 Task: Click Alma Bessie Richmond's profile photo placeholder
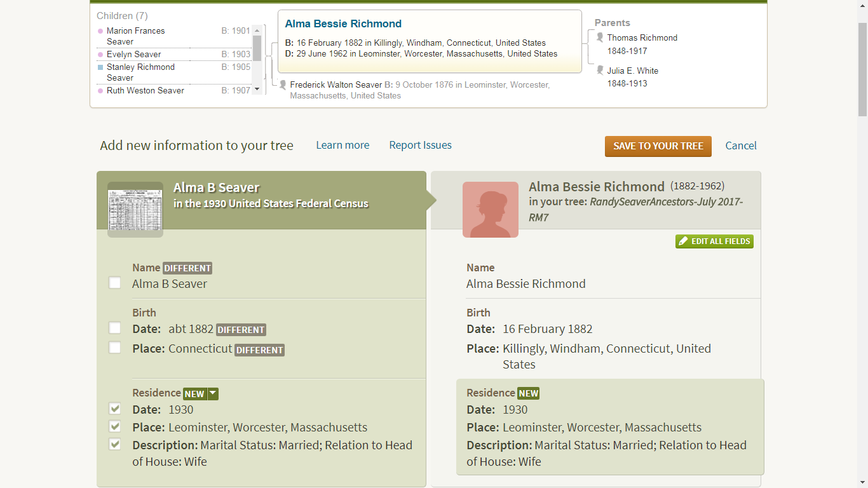pos(490,210)
